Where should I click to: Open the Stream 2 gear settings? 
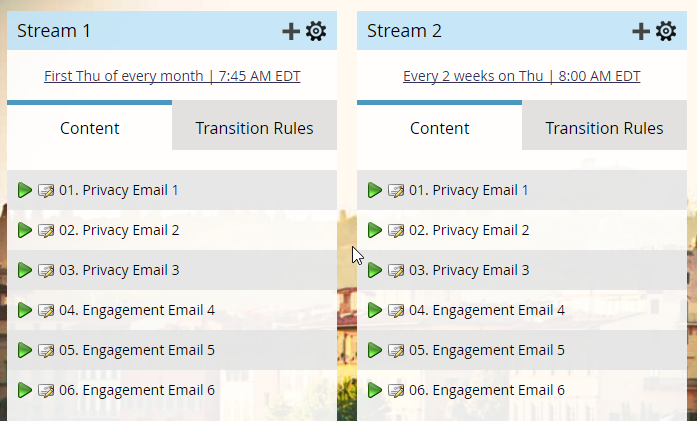pyautogui.click(x=666, y=31)
